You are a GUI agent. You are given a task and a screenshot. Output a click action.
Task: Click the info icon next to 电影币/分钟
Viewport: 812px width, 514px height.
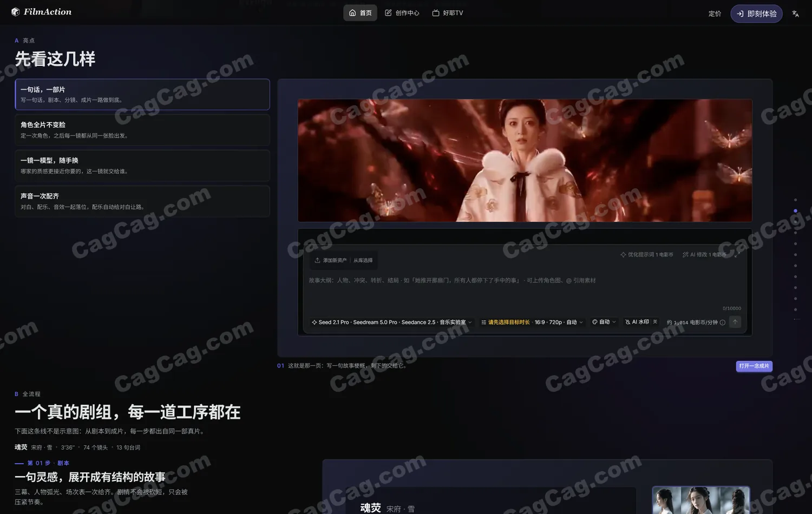(722, 322)
